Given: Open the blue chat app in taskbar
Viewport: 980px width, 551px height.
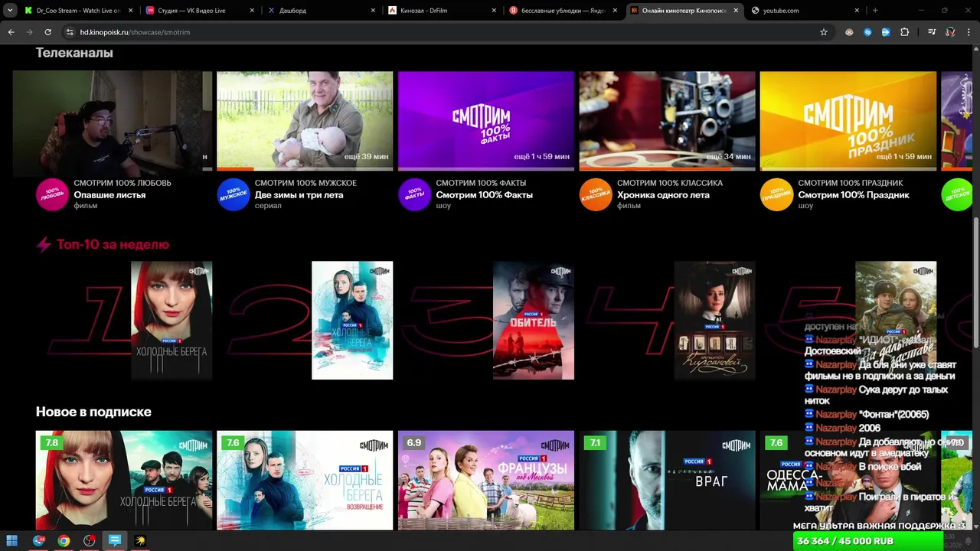Looking at the screenshot, I should point(115,540).
